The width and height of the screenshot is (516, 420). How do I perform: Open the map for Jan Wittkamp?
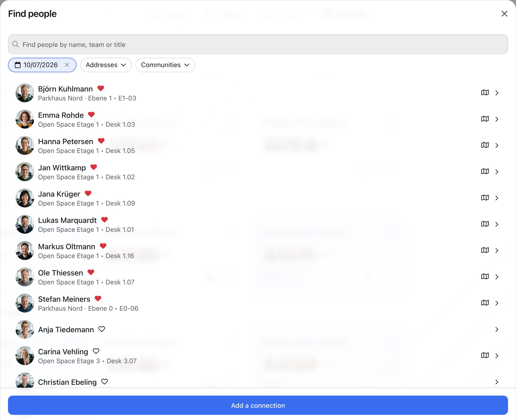pyautogui.click(x=485, y=172)
